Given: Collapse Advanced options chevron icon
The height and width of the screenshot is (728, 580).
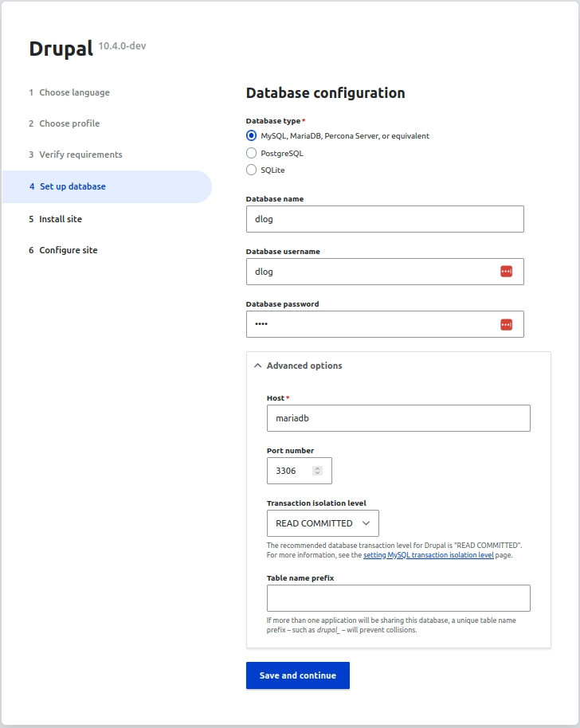Looking at the screenshot, I should [x=257, y=366].
